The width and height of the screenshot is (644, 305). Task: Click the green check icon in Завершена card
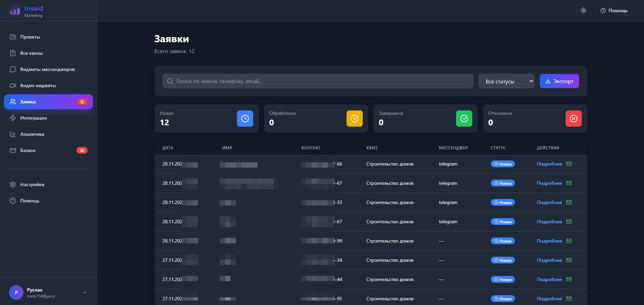[464, 119]
